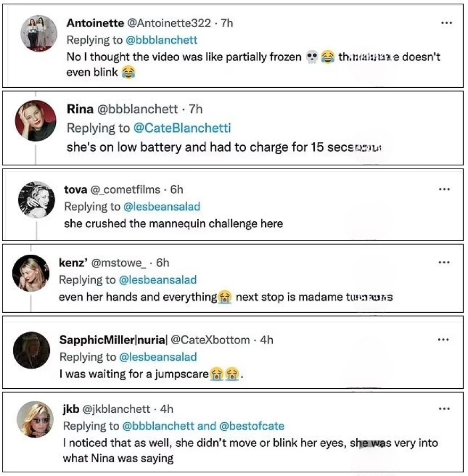The image size is (468, 476).
Task: Click tova's black-and-white avatar
Action: [36, 199]
